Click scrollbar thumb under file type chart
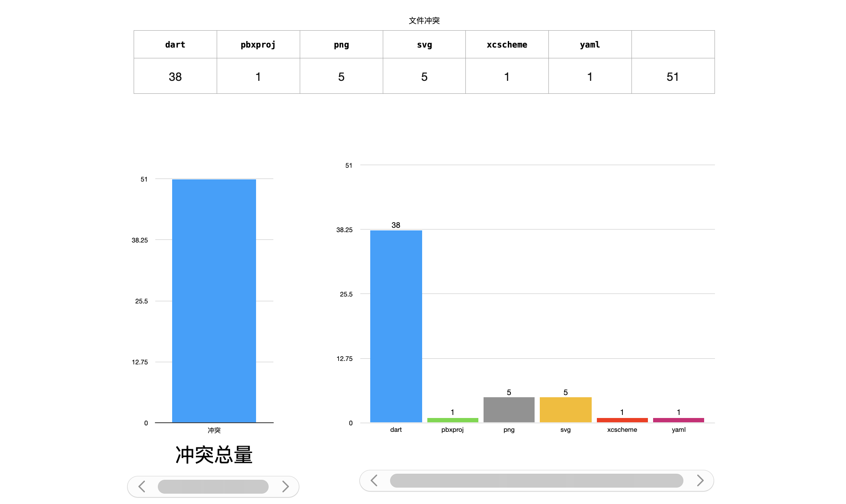The width and height of the screenshot is (846, 504). [536, 481]
